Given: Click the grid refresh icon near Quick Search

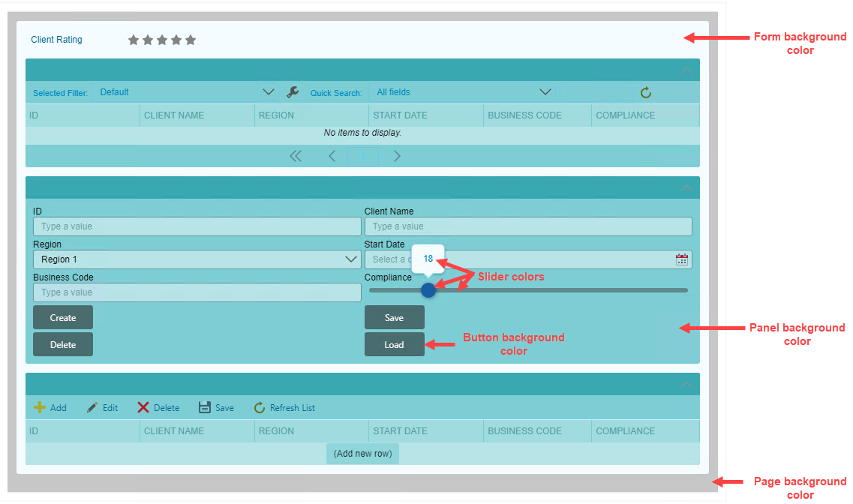Looking at the screenshot, I should (645, 93).
